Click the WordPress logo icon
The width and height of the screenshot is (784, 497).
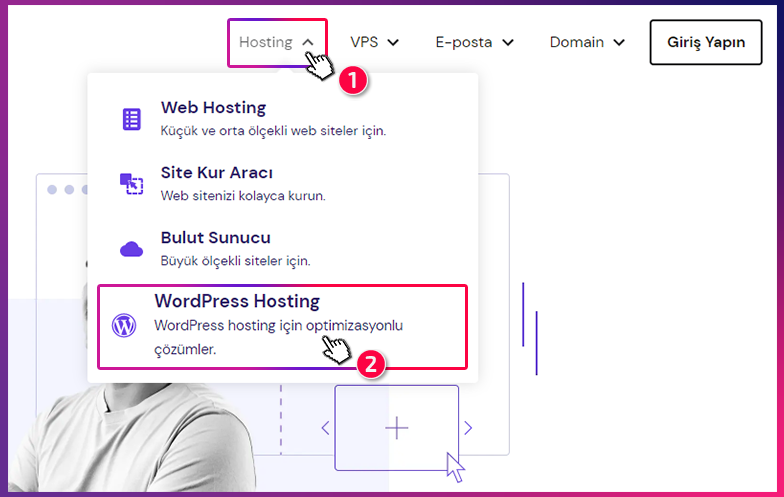tap(124, 326)
